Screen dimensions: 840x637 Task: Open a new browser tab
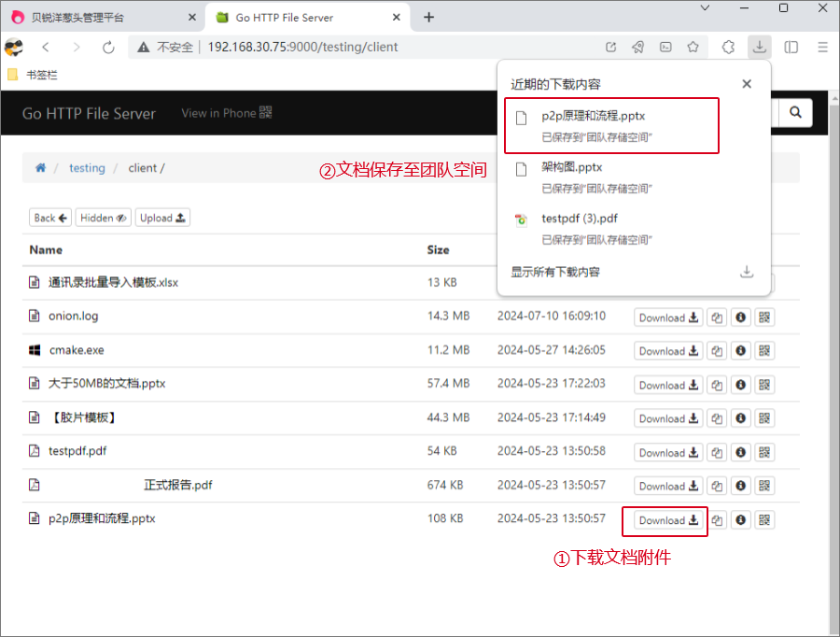click(x=428, y=17)
